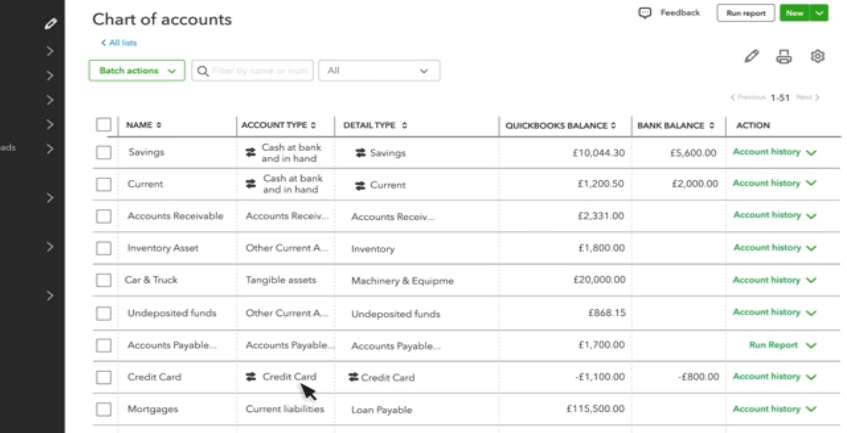Click the search magnifier in filter box

203,71
